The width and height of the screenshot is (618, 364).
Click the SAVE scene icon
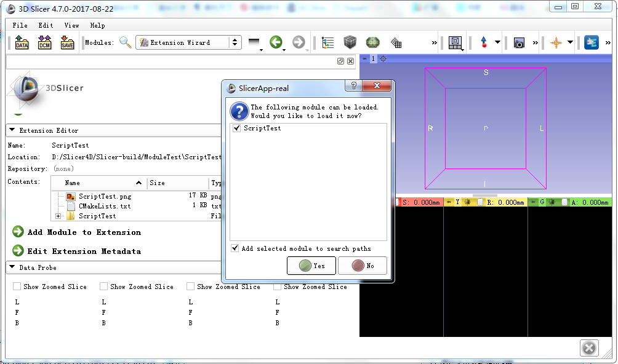point(67,42)
